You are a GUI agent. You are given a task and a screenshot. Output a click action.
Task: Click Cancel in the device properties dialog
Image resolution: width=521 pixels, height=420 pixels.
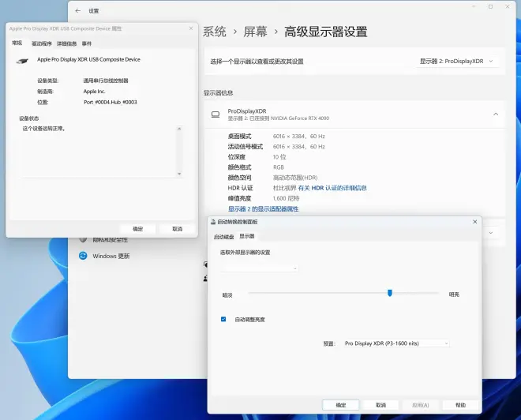177,229
